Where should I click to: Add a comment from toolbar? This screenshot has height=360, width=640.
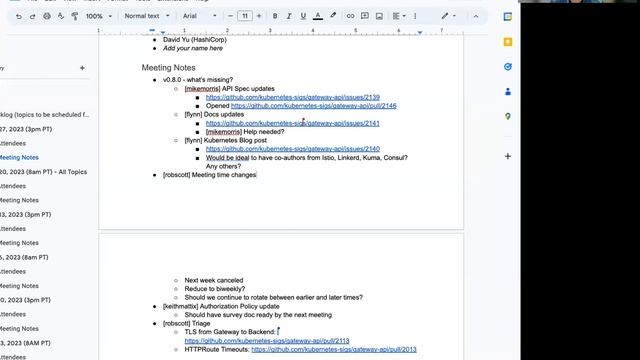tap(364, 16)
